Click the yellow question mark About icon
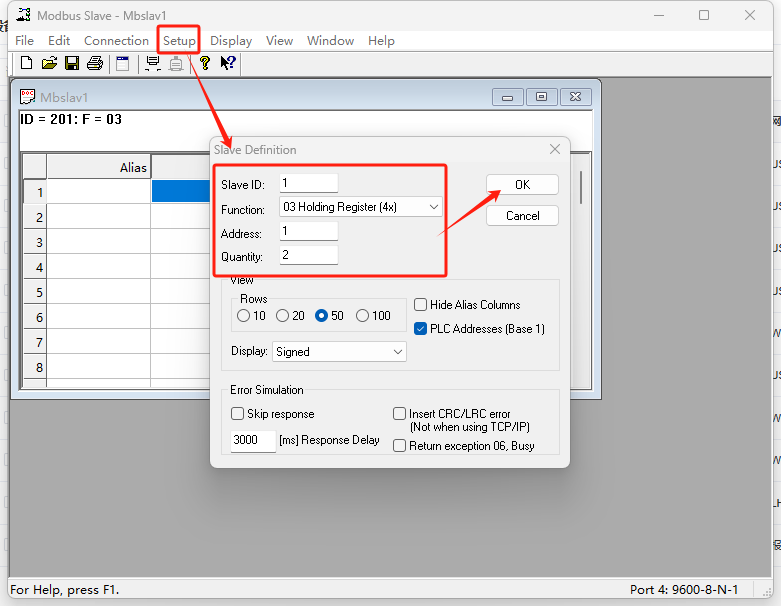 click(x=204, y=63)
